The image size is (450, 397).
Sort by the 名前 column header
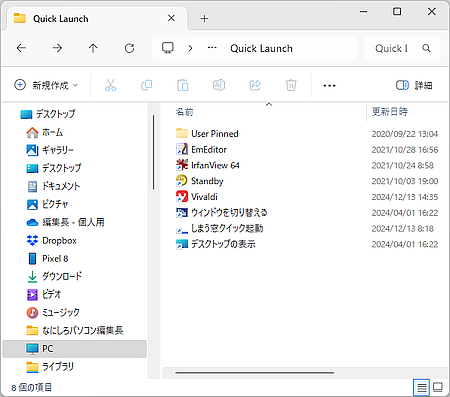(x=184, y=112)
